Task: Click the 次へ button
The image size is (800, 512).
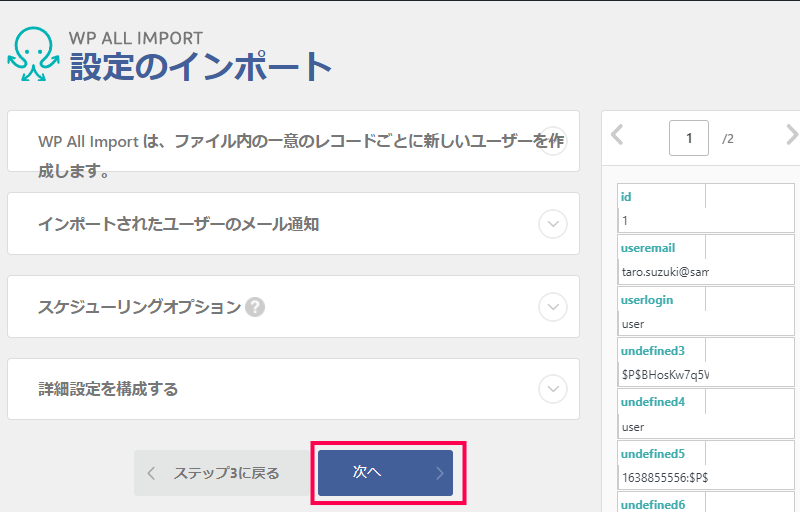Action: [x=385, y=473]
